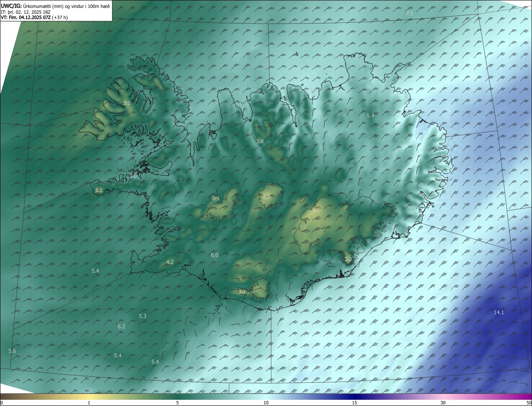This screenshot has width=532, height=406.
Task: Click the 7.5 value at the top edge
Action: pyautogui.click(x=409, y=14)
